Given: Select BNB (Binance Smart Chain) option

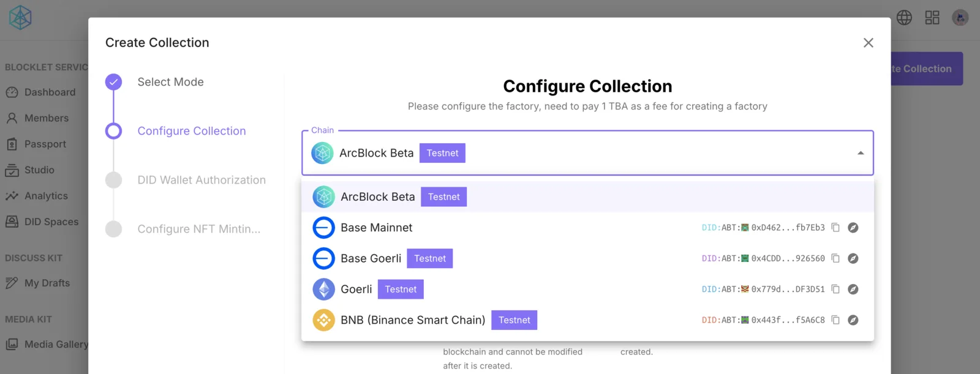Looking at the screenshot, I should [587, 320].
